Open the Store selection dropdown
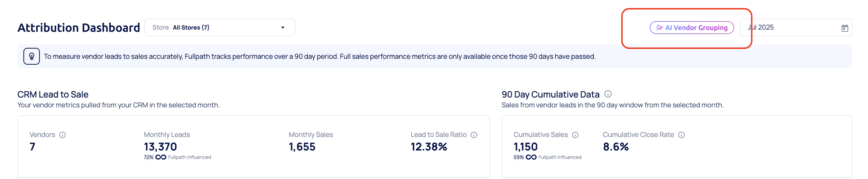 click(219, 27)
